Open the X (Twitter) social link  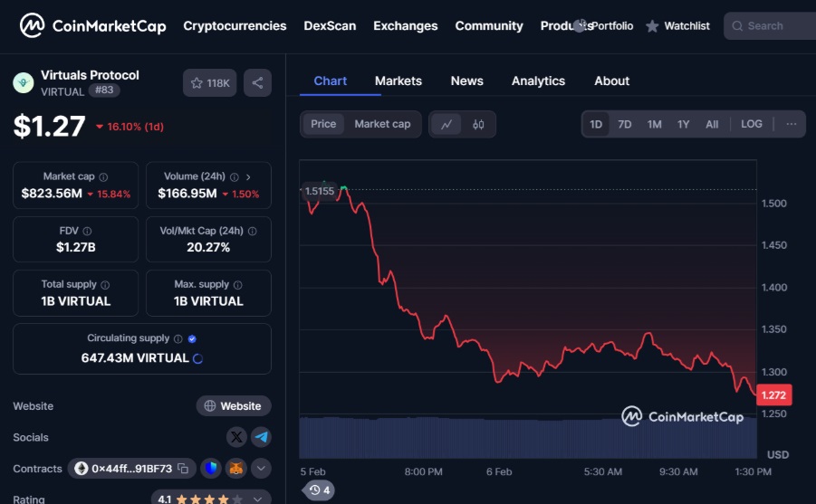236,437
